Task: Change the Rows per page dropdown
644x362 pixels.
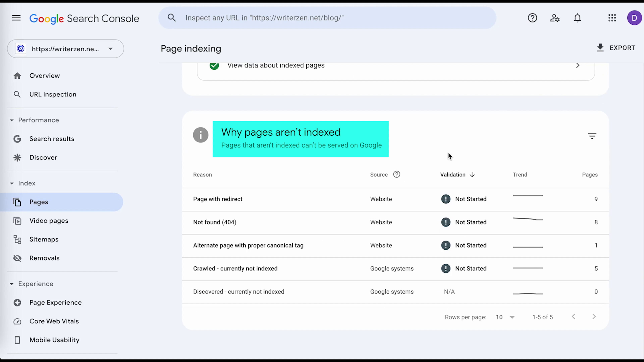Action: pos(505,317)
